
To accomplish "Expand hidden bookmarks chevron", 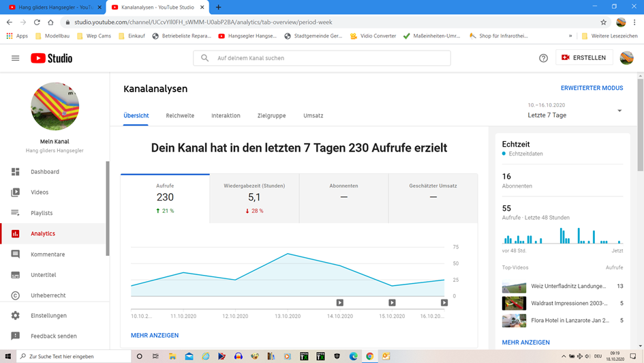I will click(570, 35).
